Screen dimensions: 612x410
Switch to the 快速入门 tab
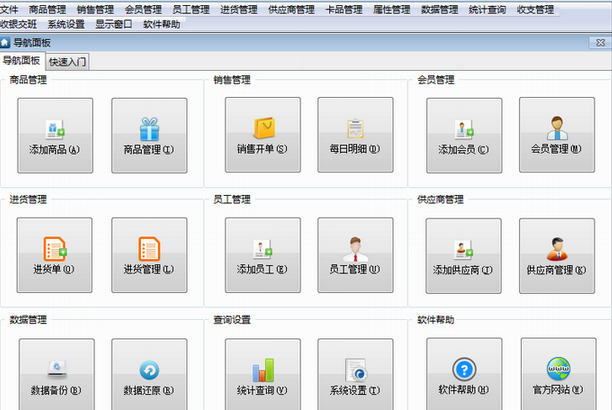coord(68,62)
